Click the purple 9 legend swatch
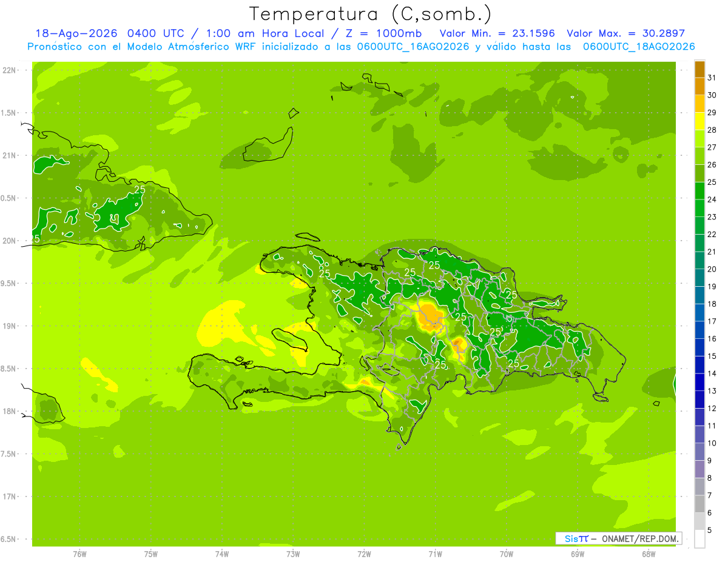 pos(699,452)
